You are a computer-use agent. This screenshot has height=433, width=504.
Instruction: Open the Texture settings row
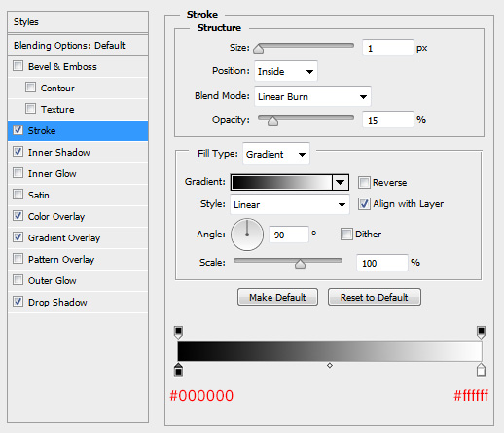coord(57,109)
